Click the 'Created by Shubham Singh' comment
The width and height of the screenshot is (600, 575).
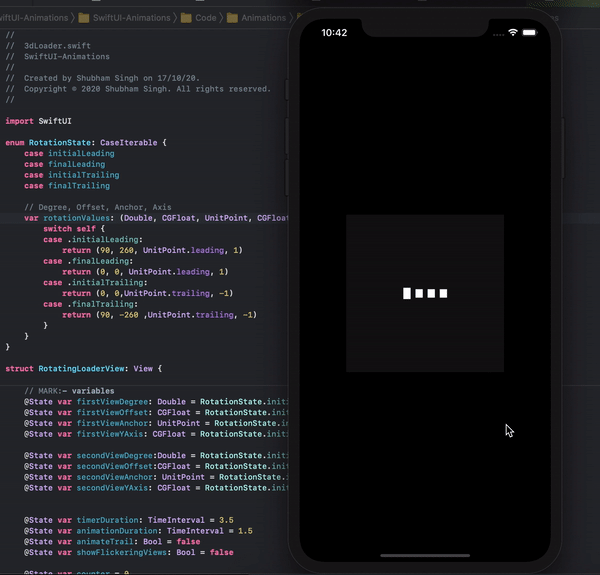click(103, 78)
